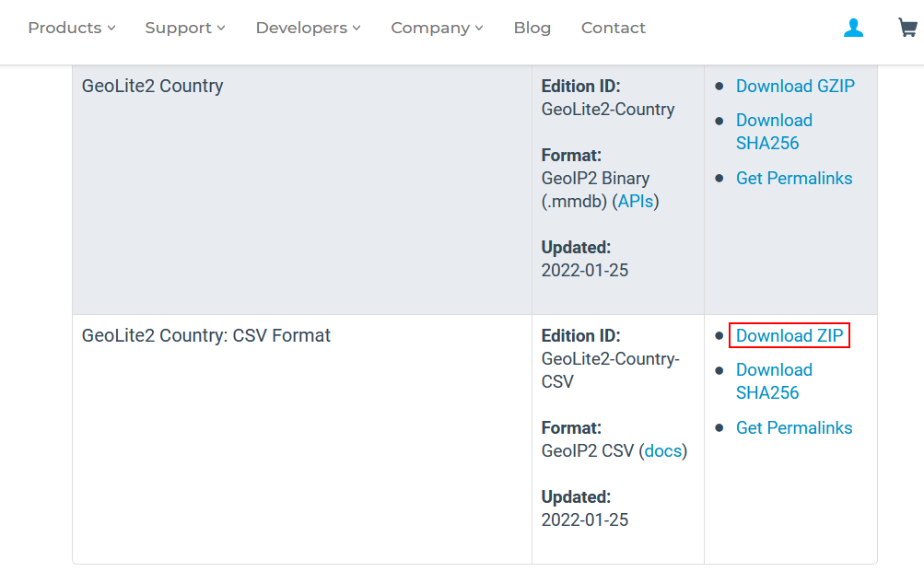
Task: Download SHA256 for GeoLite2 Country CSV
Action: click(x=774, y=380)
